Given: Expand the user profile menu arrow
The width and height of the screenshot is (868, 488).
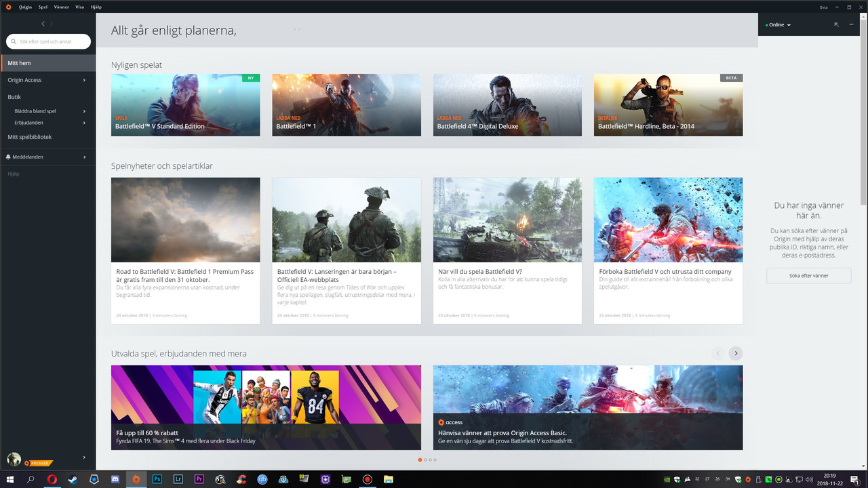Looking at the screenshot, I should (x=84, y=457).
